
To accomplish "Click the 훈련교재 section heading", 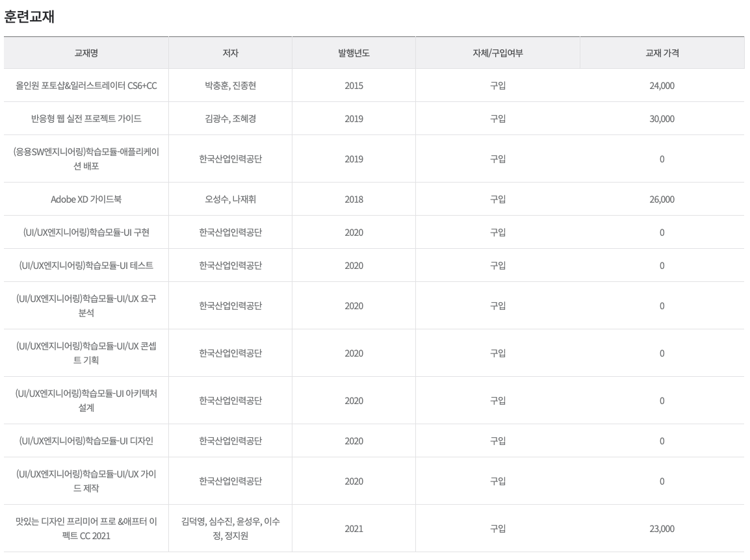I will tap(29, 17).
